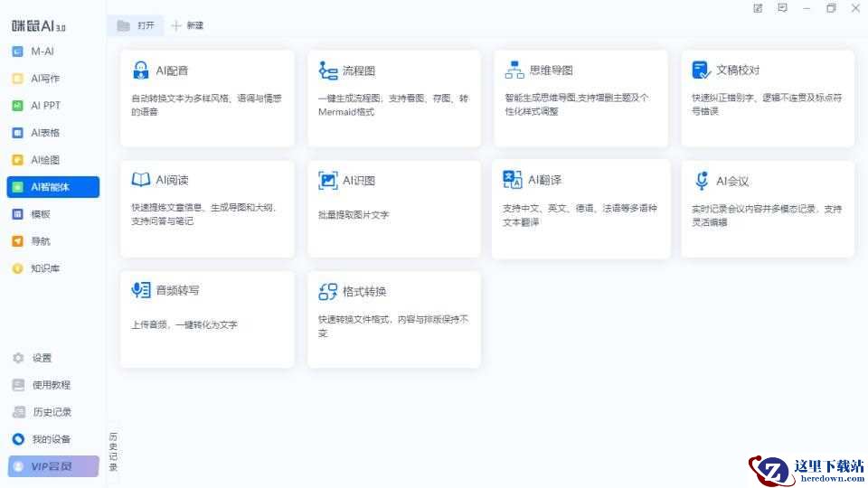Click the AI阅读 book icon
Screen dimensions: 868x488
[141, 179]
